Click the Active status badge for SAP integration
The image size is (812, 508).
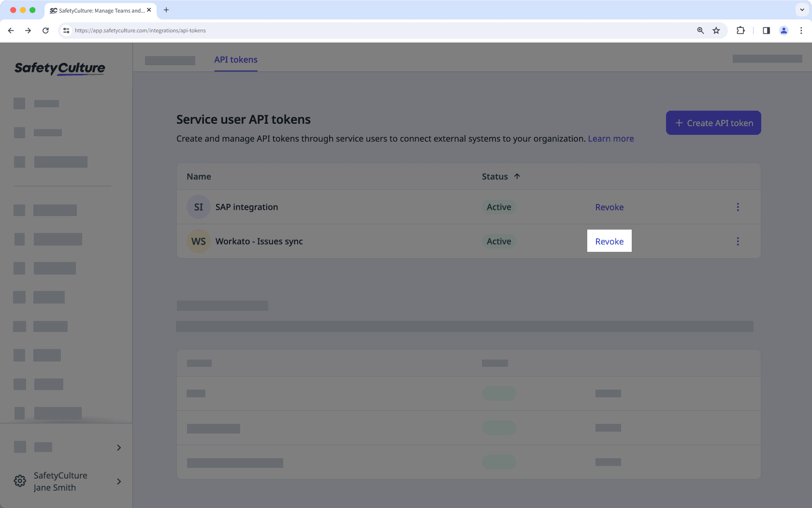point(498,207)
